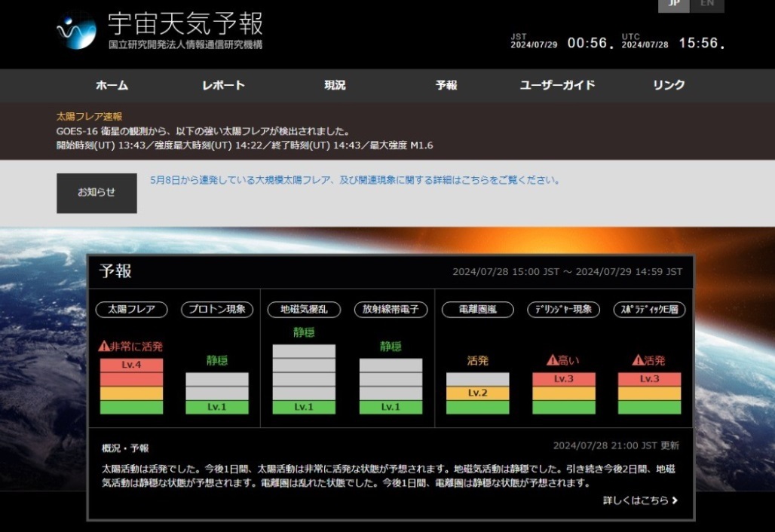This screenshot has height=532, width=775.
Task: Click warning icon beside 高い
Action: (552, 360)
